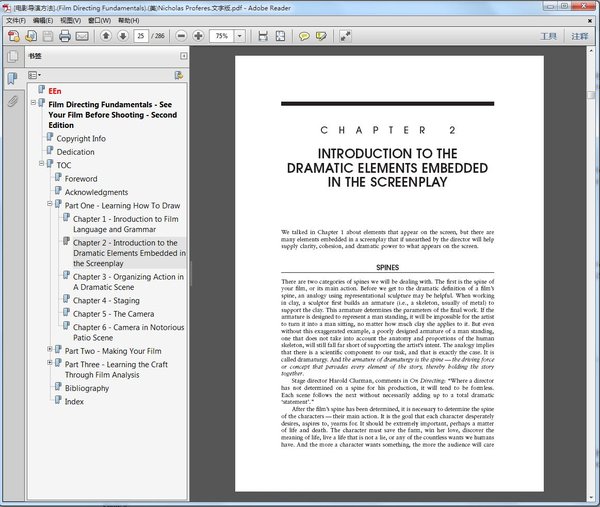Click the 工具 tools pane button
The width and height of the screenshot is (600, 507).
point(548,36)
